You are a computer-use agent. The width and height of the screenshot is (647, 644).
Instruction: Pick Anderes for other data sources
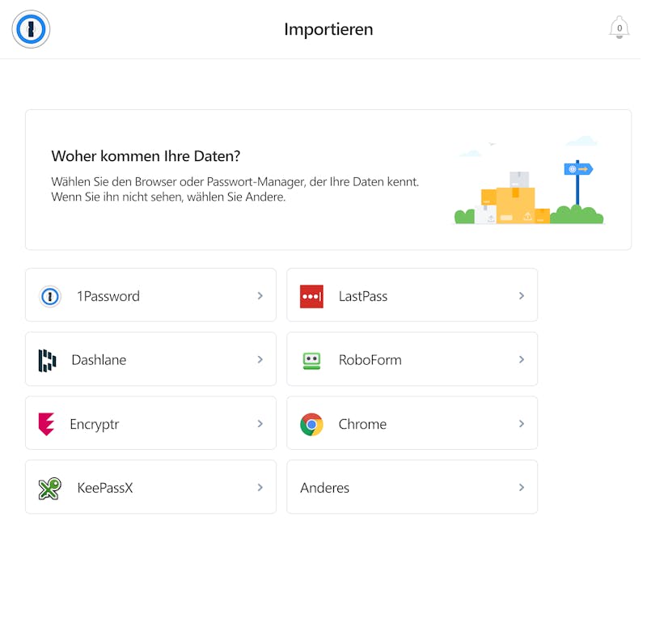(412, 487)
